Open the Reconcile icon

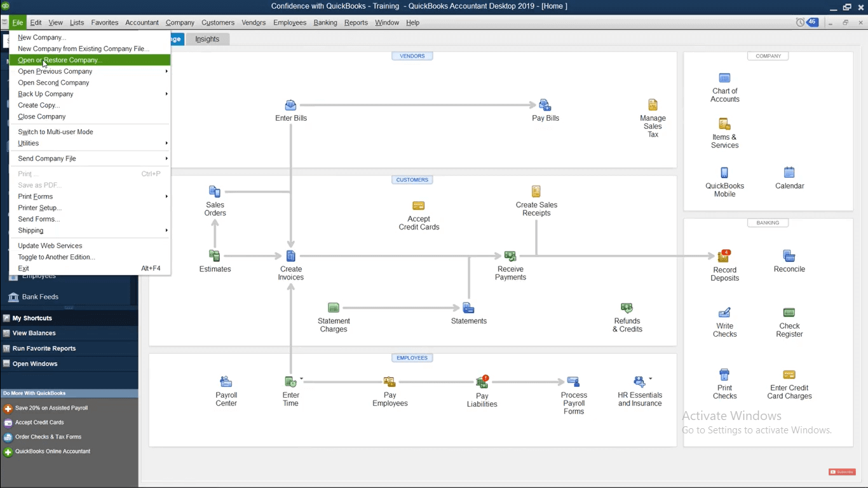click(x=789, y=255)
